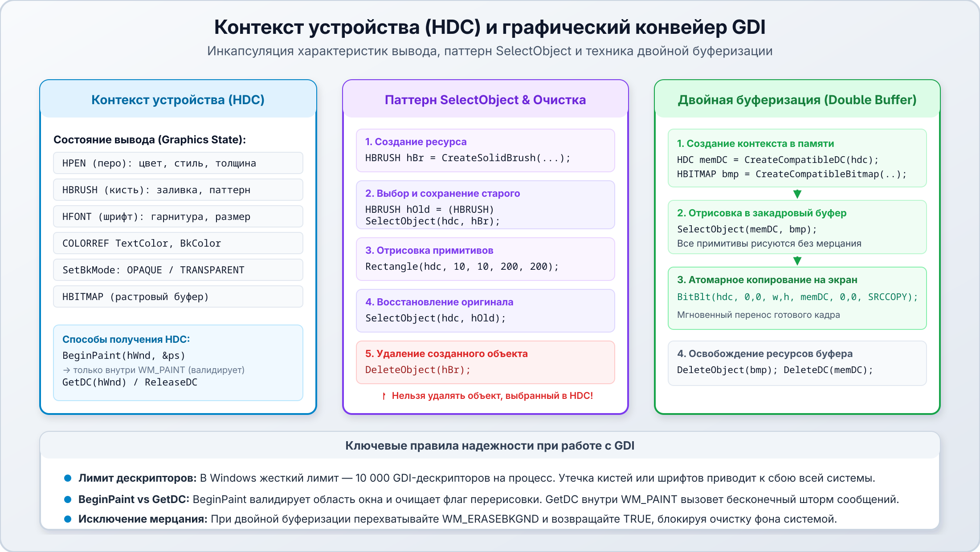Image resolution: width=980 pixels, height=552 pixels.
Task: Click the 'Исключение мерцания:' bullet label
Action: point(143,519)
